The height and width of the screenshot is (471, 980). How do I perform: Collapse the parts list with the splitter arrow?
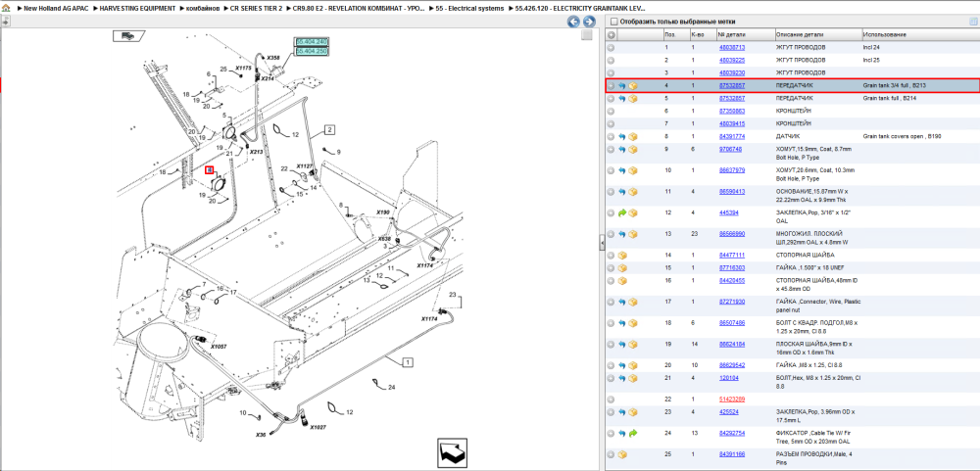[602, 243]
